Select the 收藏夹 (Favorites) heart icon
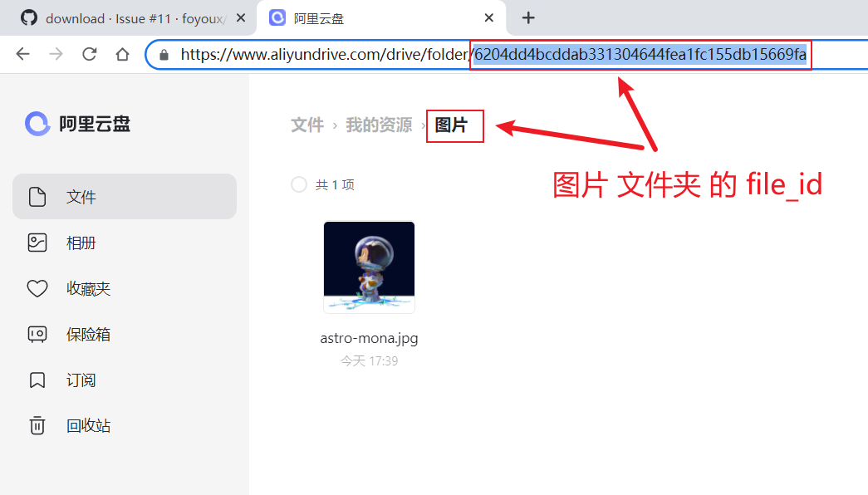This screenshot has width=868, height=495. [x=37, y=288]
